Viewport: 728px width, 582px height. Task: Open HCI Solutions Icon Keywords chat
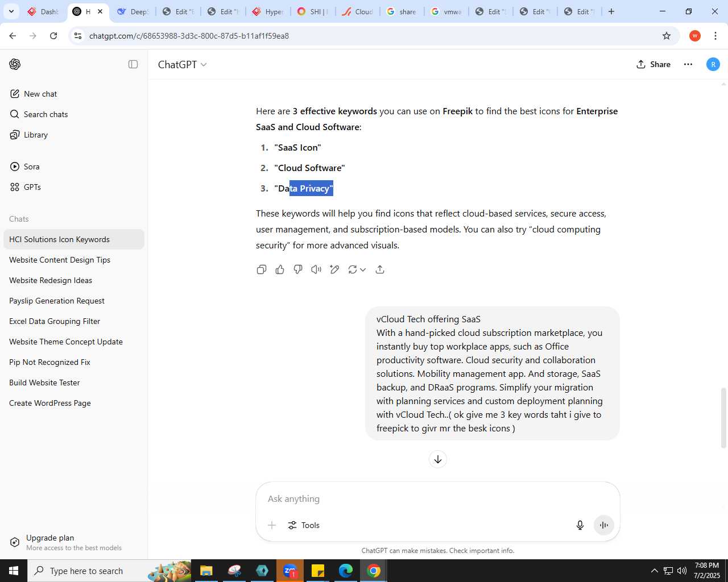[x=74, y=239]
